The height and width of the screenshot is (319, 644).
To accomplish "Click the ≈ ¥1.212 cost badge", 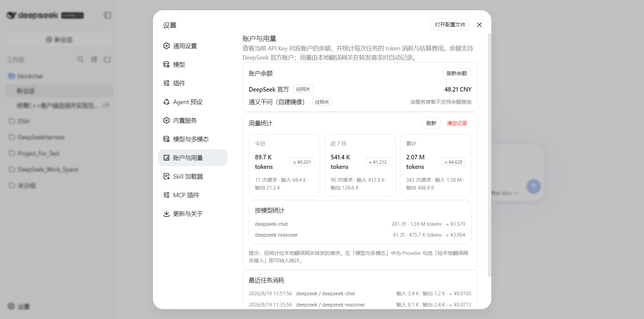I will pos(378,162).
